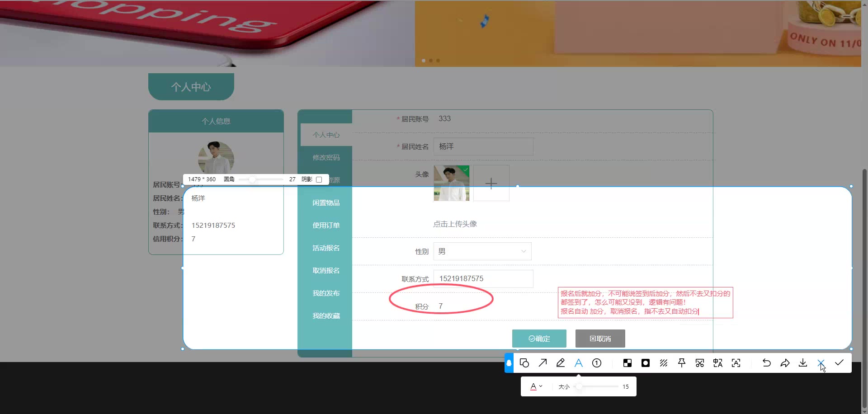868x414 pixels.
Task: Click the 居民账号 value 333
Action: pos(444,118)
